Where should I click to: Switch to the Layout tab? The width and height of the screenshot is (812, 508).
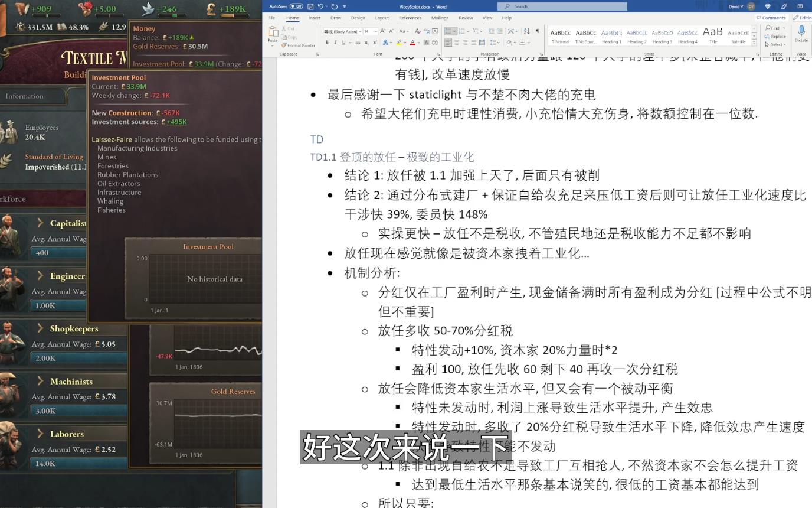point(382,18)
